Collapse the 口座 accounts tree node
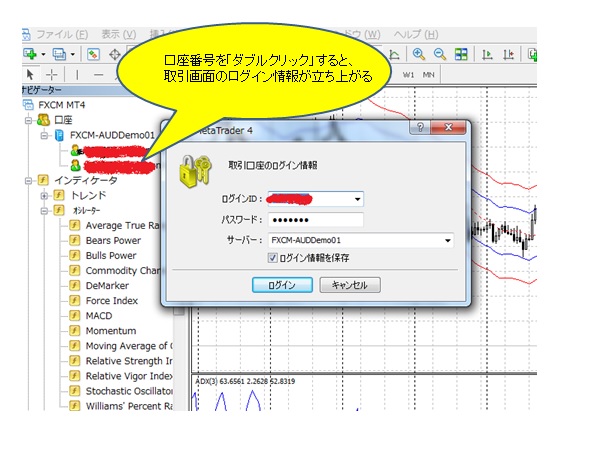The image size is (599, 463). click(x=28, y=120)
